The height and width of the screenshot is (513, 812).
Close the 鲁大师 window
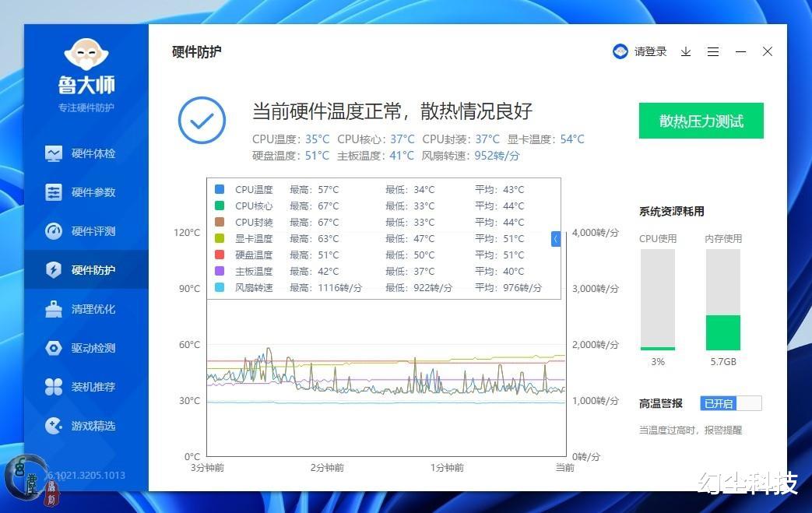768,51
